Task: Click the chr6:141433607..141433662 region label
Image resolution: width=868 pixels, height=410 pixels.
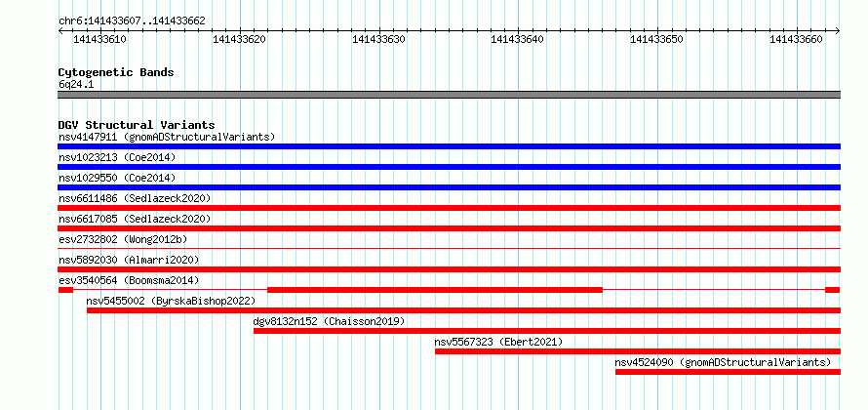Action: (x=132, y=21)
